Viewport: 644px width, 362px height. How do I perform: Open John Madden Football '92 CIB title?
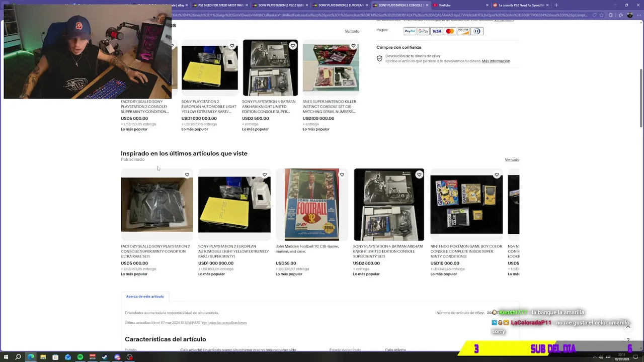coord(307,249)
